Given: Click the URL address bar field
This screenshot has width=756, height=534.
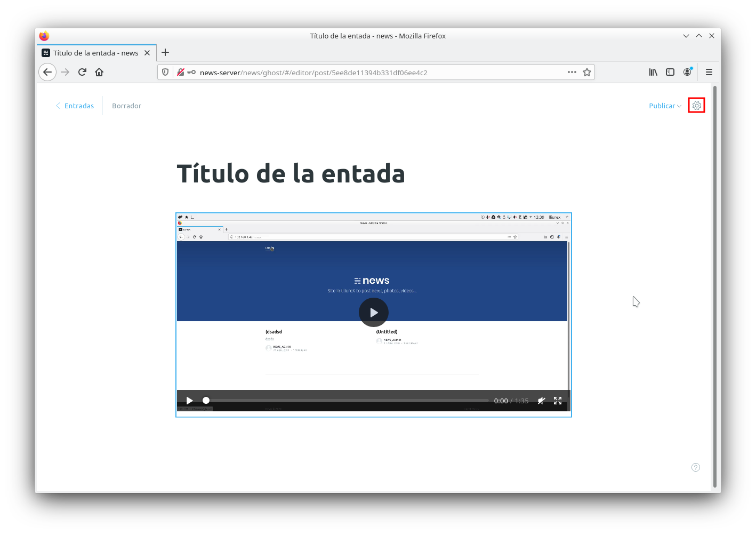Looking at the screenshot, I should (x=373, y=73).
